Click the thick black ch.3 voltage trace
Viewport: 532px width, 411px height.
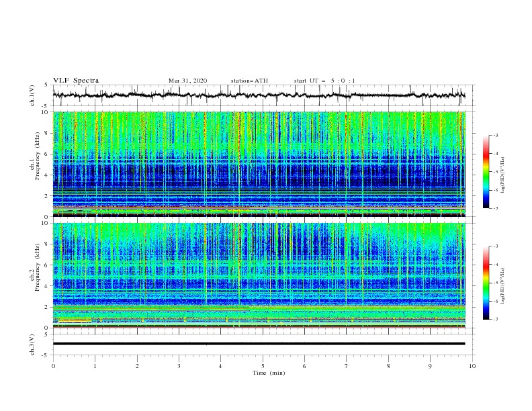click(259, 344)
